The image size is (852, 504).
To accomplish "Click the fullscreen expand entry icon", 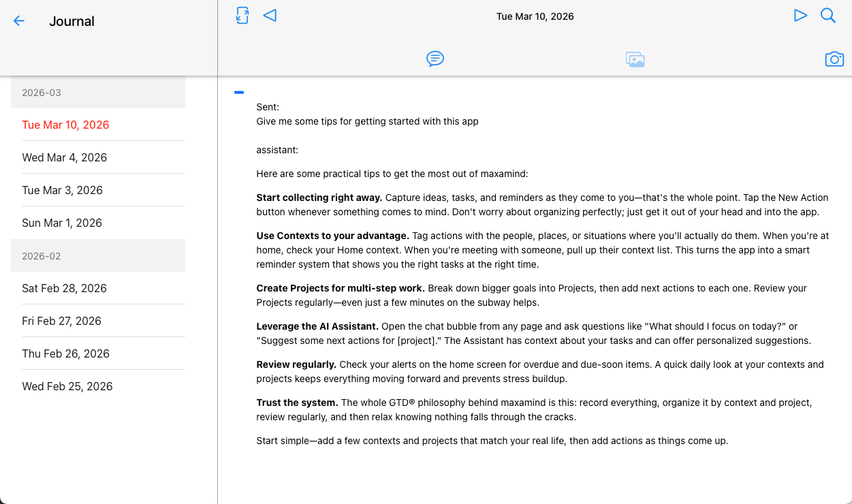I will pos(242,14).
